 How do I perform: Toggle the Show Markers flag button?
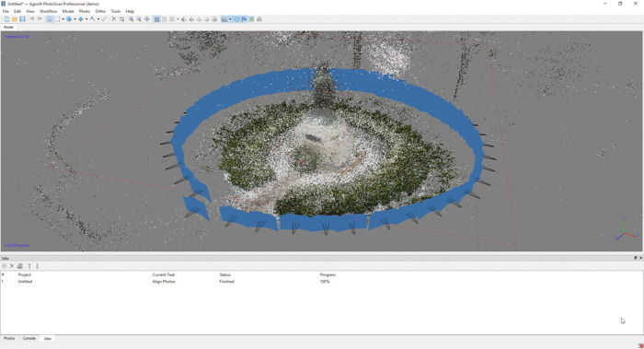tap(244, 19)
